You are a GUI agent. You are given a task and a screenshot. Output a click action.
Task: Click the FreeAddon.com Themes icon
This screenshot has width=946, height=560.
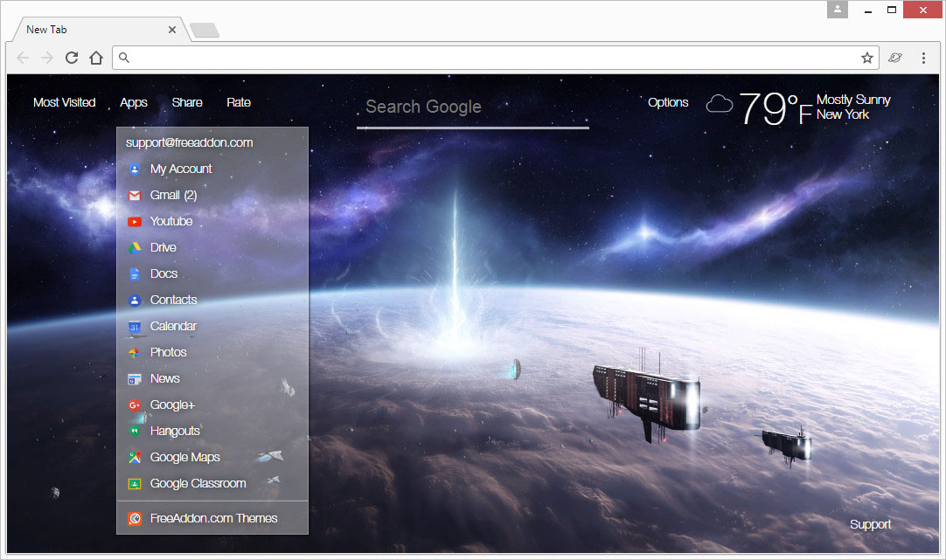click(135, 519)
